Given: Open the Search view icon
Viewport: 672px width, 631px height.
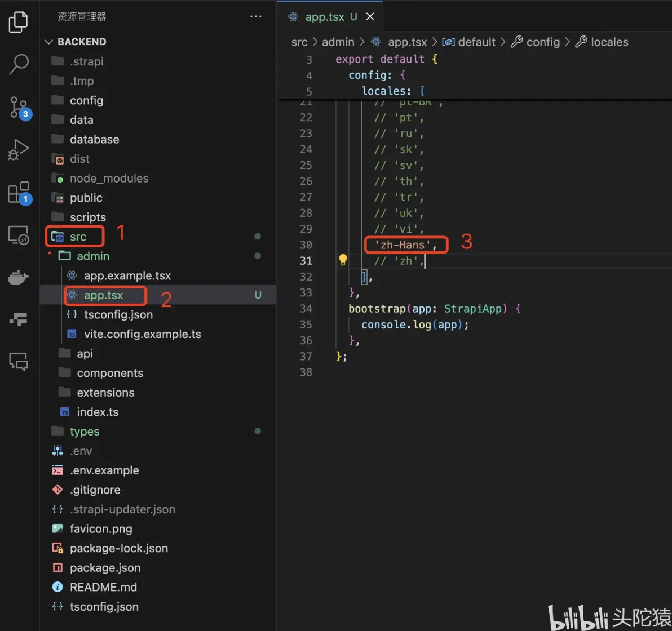Looking at the screenshot, I should 19,64.
